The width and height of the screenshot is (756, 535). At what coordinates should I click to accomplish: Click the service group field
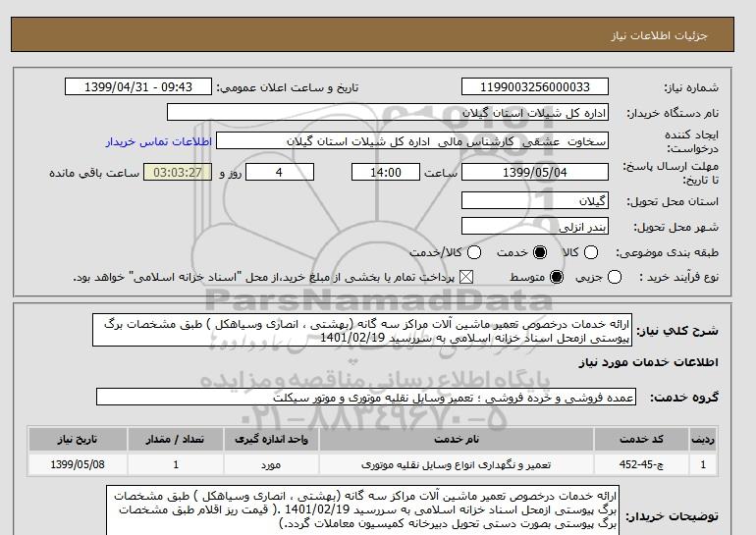[x=366, y=397]
